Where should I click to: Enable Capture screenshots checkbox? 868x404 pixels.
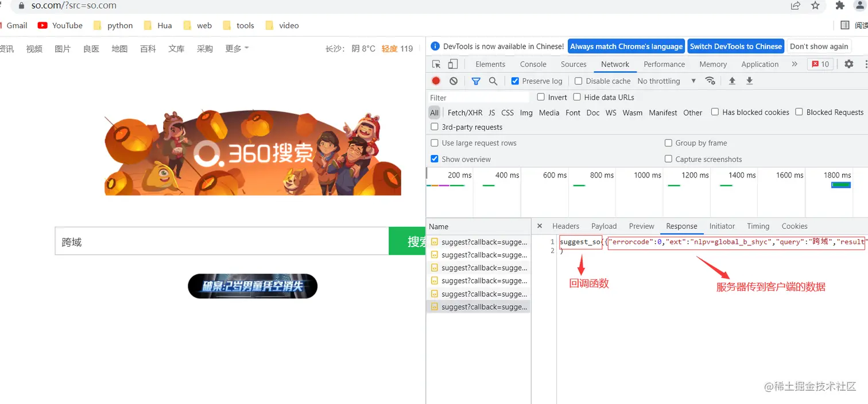click(668, 159)
